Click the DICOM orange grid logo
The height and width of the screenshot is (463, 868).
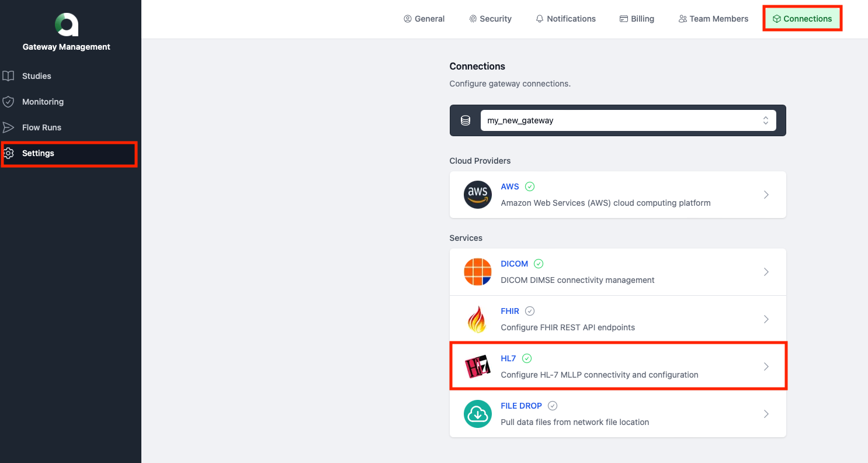click(478, 272)
